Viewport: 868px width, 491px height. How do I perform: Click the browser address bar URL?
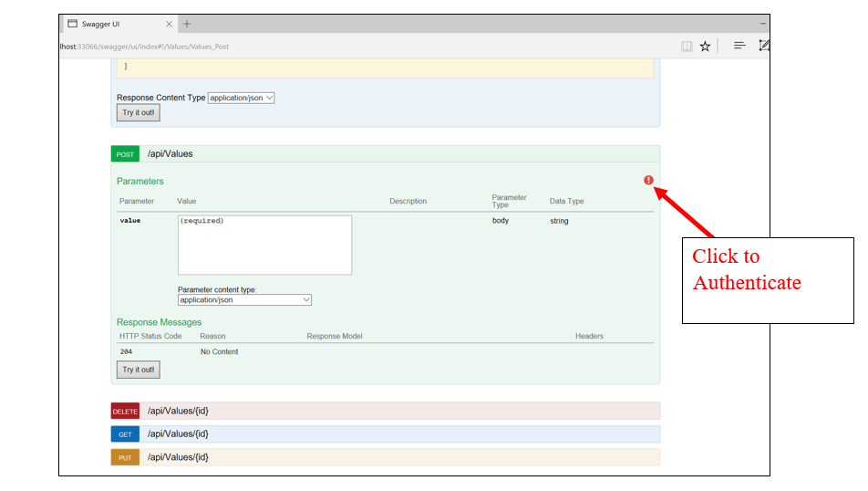pyautogui.click(x=144, y=47)
